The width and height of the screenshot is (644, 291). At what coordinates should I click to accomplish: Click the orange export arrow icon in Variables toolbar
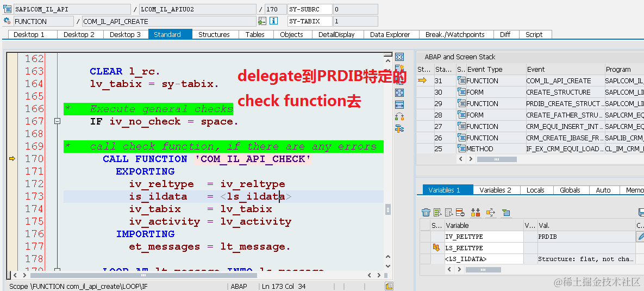point(491,213)
